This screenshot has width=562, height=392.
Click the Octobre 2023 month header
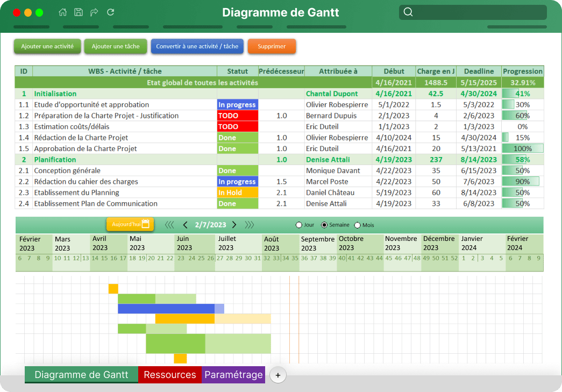(360, 243)
